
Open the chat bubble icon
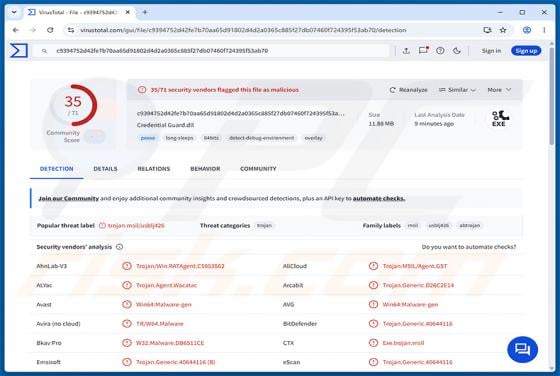pyautogui.click(x=522, y=350)
